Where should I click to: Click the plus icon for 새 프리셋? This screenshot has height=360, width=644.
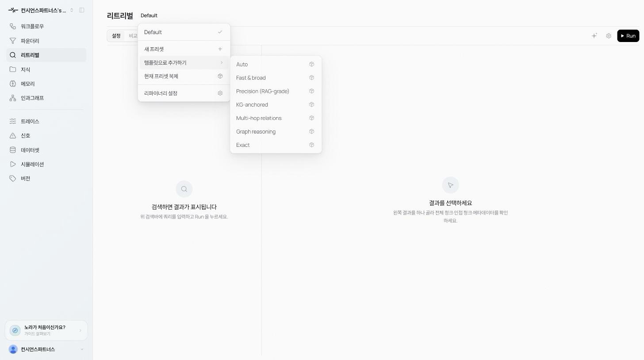[220, 49]
